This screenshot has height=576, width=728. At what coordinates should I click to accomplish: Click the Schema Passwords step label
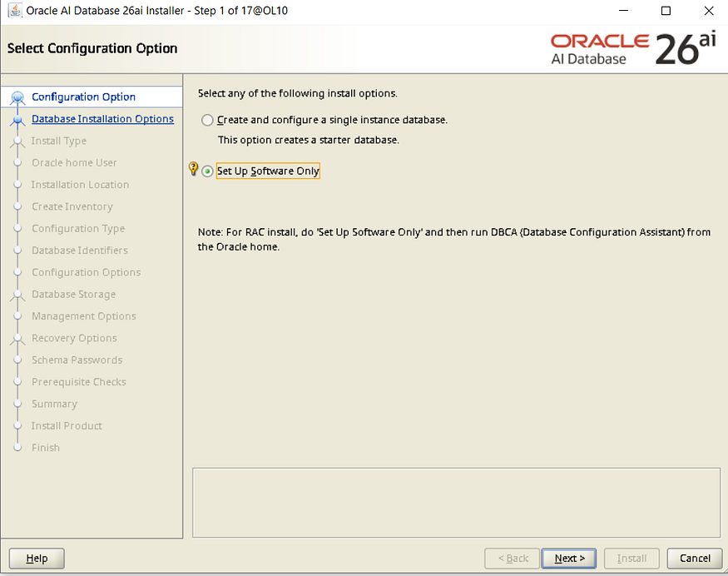tap(77, 360)
